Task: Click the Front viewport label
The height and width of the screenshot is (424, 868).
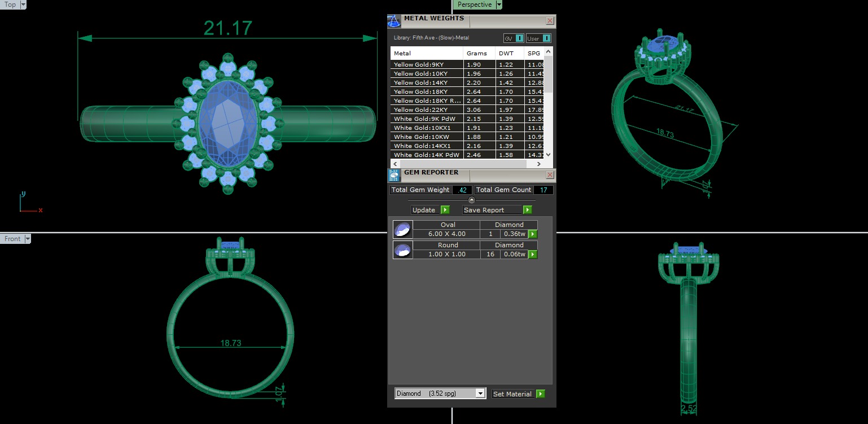Action: click(12, 239)
